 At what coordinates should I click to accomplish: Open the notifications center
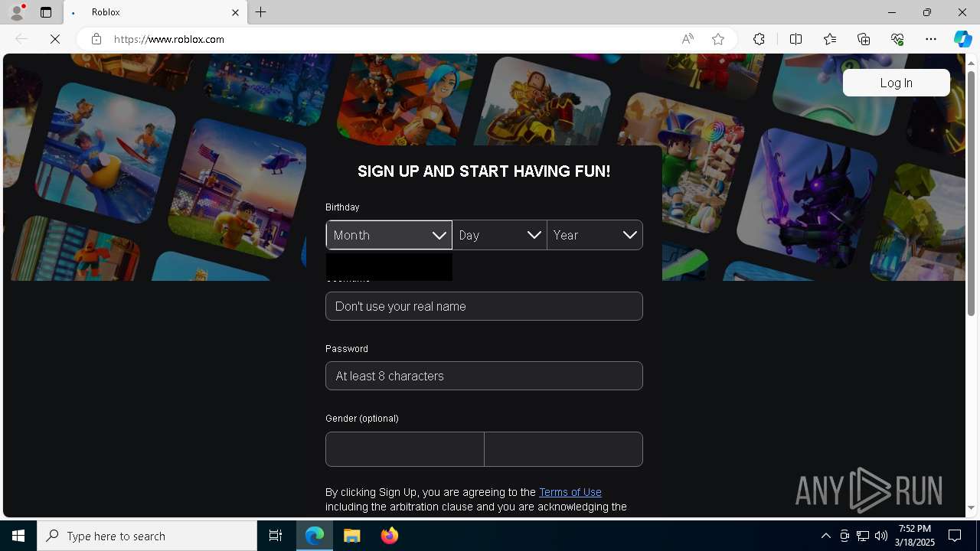click(x=955, y=536)
